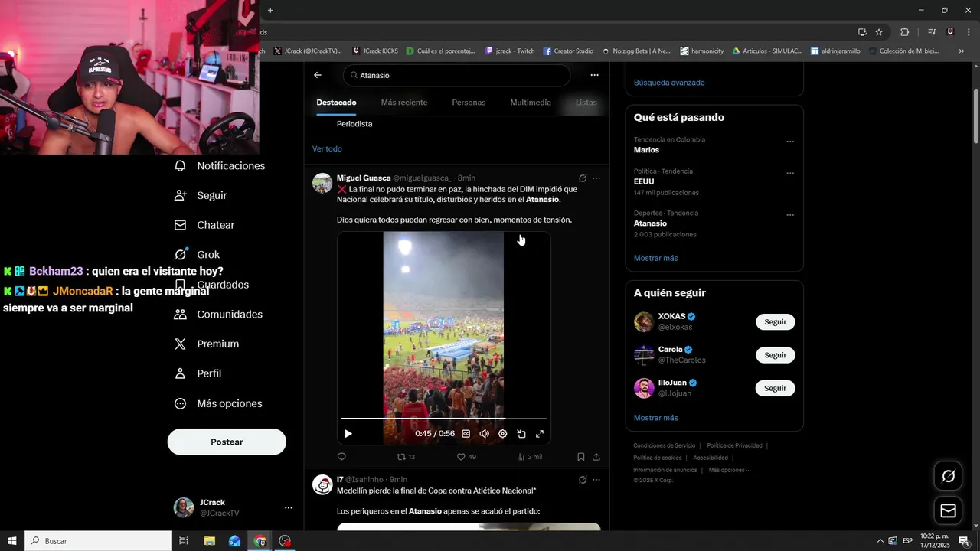Image resolution: width=980 pixels, height=551 pixels.
Task: Open jcrack - Twitch bookmark
Action: [x=510, y=51]
